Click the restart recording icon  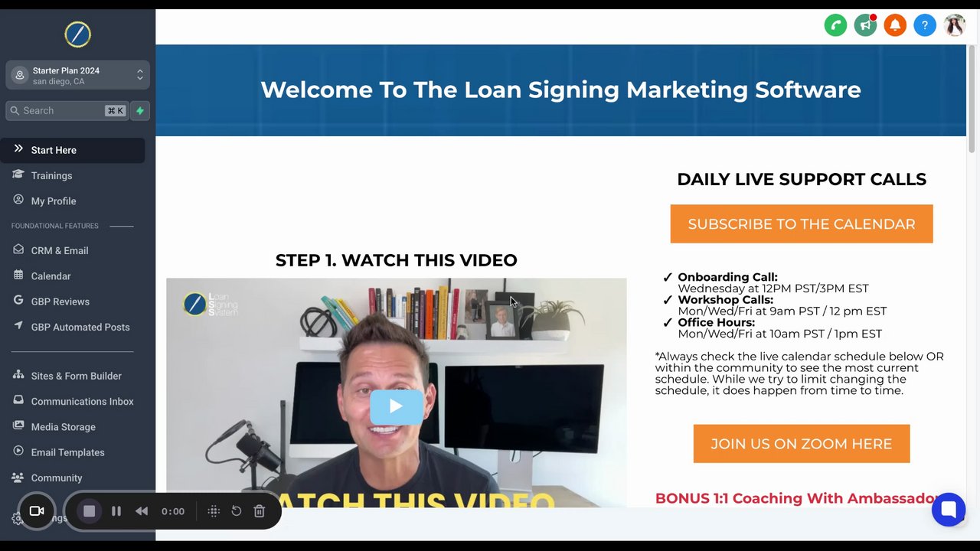point(237,511)
